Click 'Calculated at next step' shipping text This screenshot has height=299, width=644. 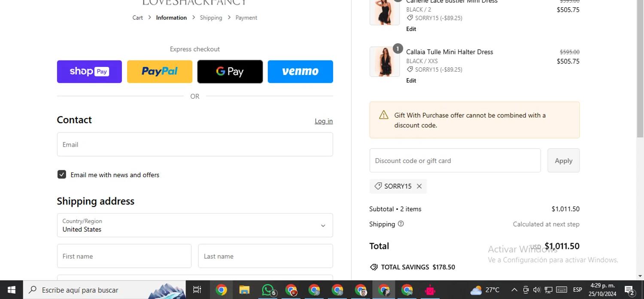click(546, 224)
